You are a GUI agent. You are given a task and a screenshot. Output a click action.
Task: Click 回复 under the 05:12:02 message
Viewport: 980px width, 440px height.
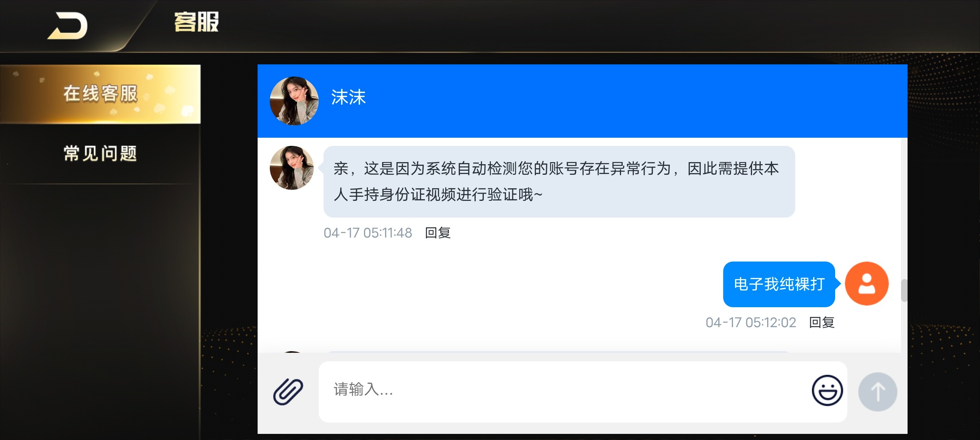[822, 322]
